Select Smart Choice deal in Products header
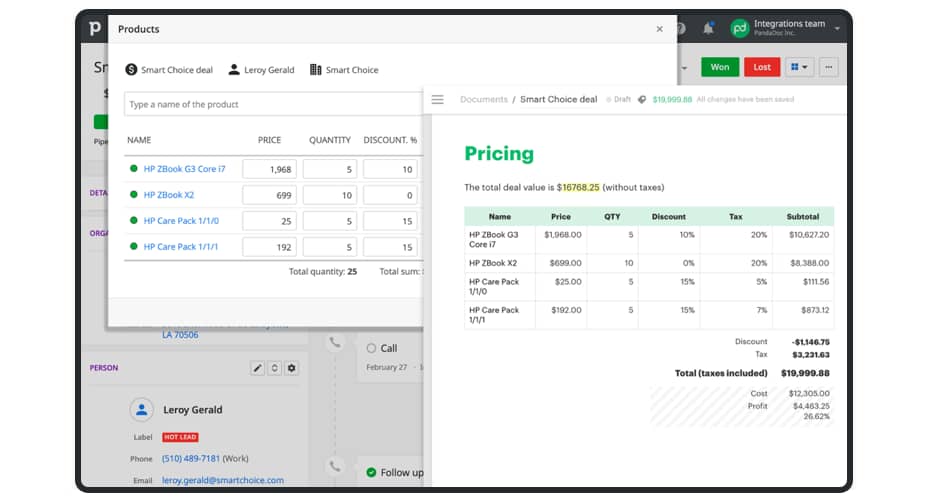 169,70
